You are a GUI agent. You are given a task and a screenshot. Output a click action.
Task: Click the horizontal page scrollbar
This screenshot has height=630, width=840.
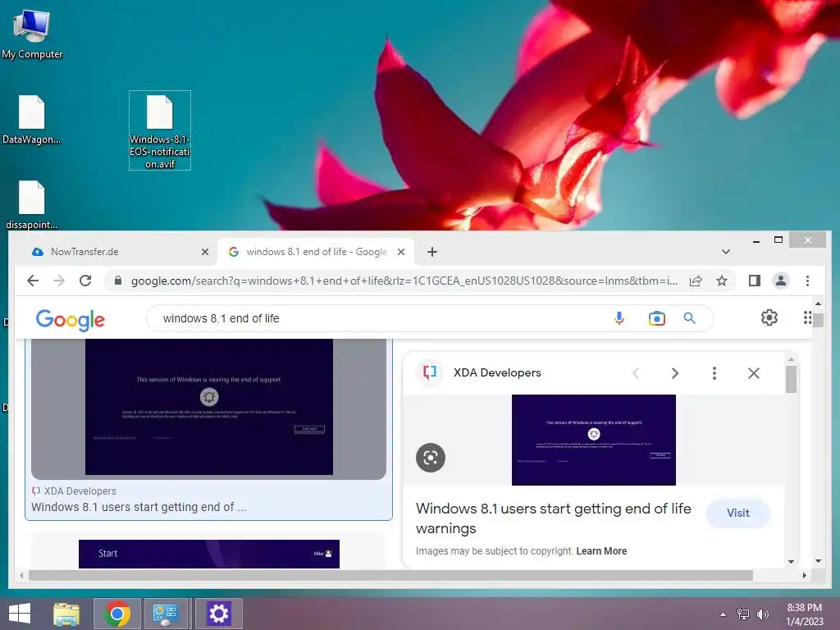[390, 575]
